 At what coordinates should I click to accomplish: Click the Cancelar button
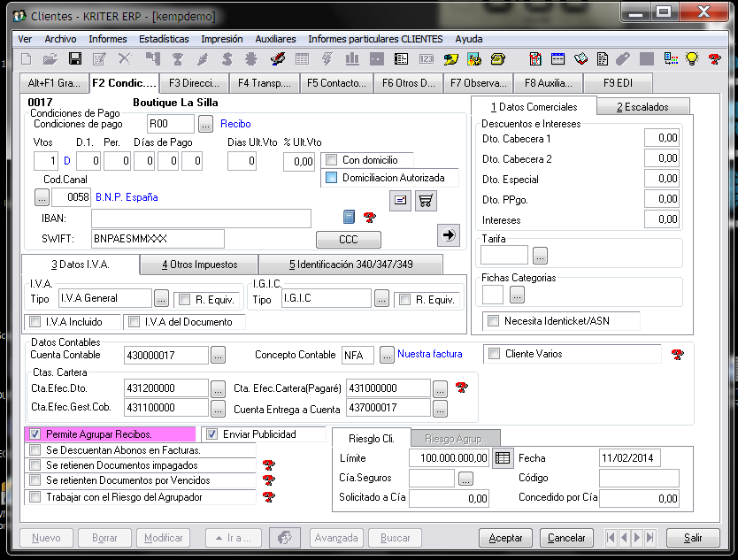[x=566, y=537]
